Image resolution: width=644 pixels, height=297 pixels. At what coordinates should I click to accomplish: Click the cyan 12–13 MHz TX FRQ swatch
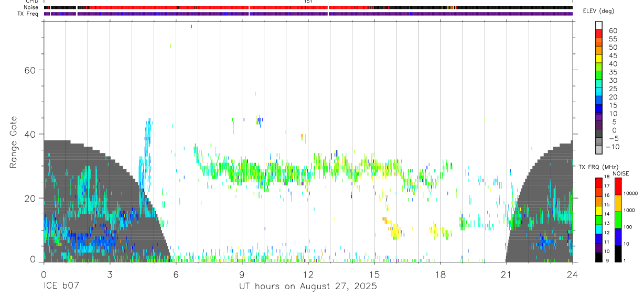599,229
